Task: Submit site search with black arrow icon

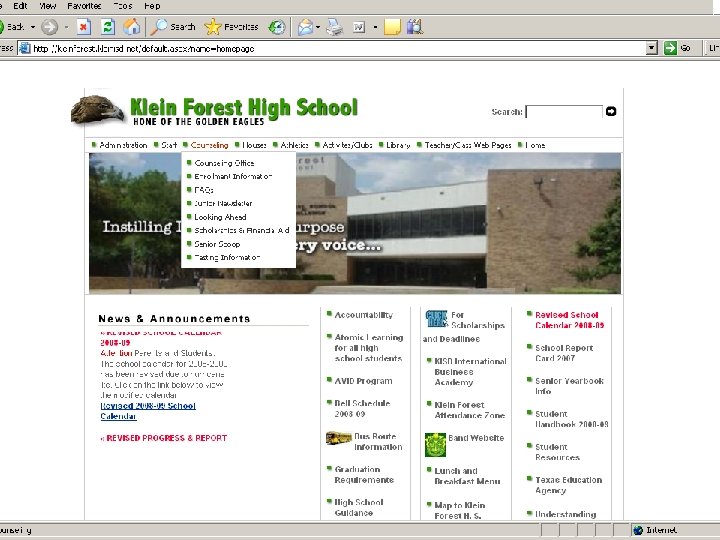Action: click(x=611, y=111)
